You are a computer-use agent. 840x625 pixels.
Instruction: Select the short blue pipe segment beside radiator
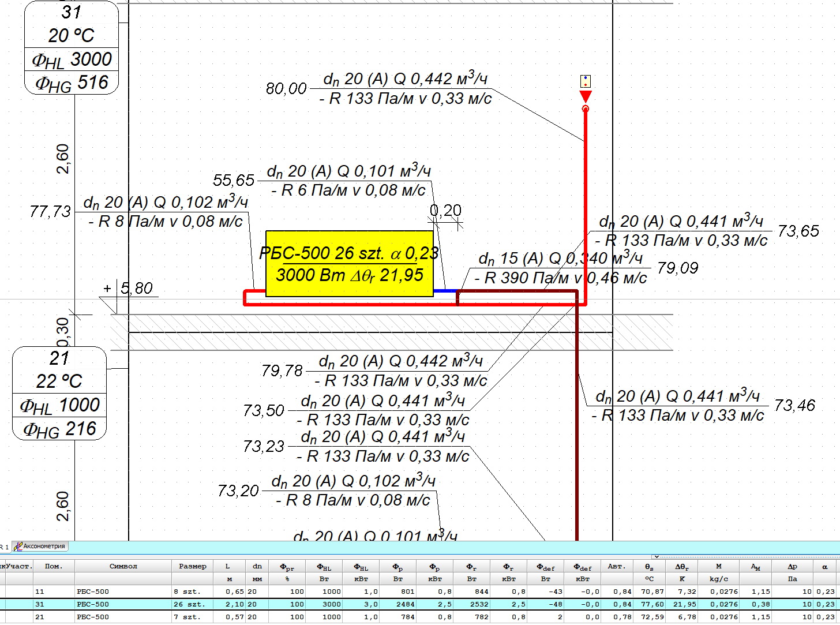pyautogui.click(x=445, y=291)
